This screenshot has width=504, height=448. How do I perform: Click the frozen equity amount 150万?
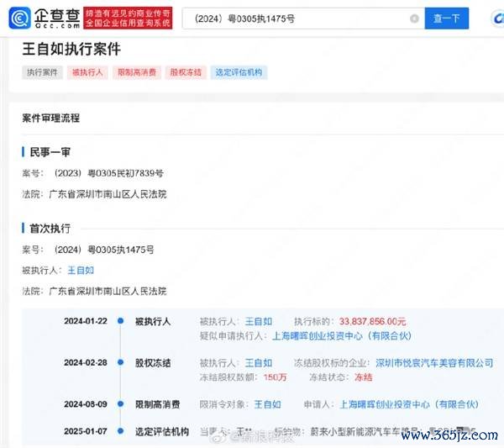click(275, 377)
